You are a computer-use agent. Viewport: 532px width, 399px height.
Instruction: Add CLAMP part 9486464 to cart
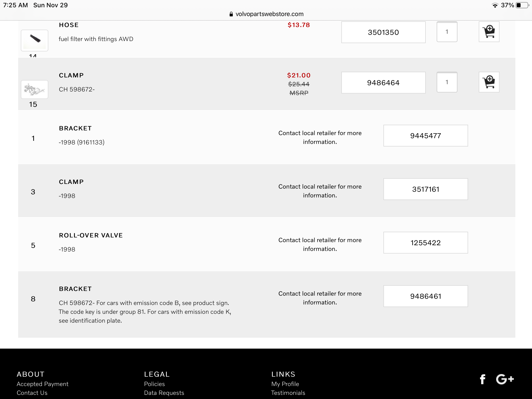coord(489,82)
